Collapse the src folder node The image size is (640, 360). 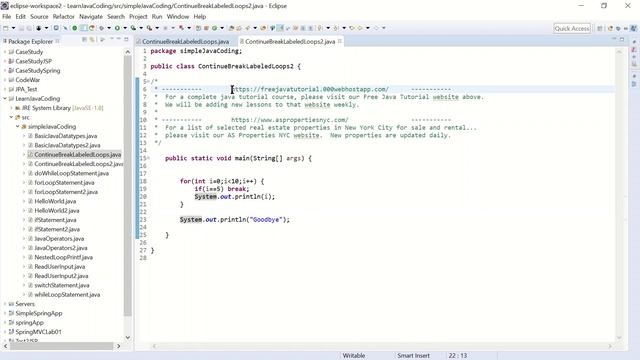[11, 117]
